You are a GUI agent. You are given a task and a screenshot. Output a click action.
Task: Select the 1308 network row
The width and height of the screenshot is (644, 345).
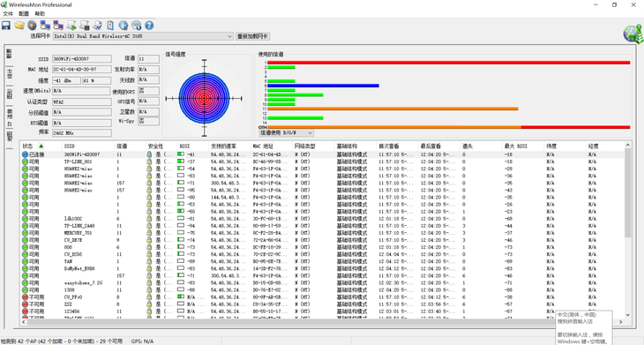click(322, 290)
